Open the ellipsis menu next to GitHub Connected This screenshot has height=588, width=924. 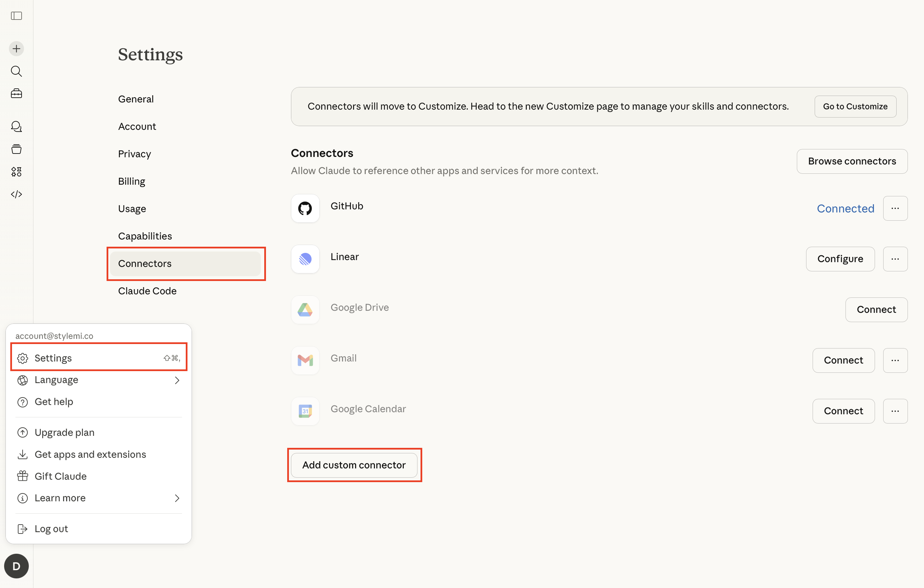(895, 208)
